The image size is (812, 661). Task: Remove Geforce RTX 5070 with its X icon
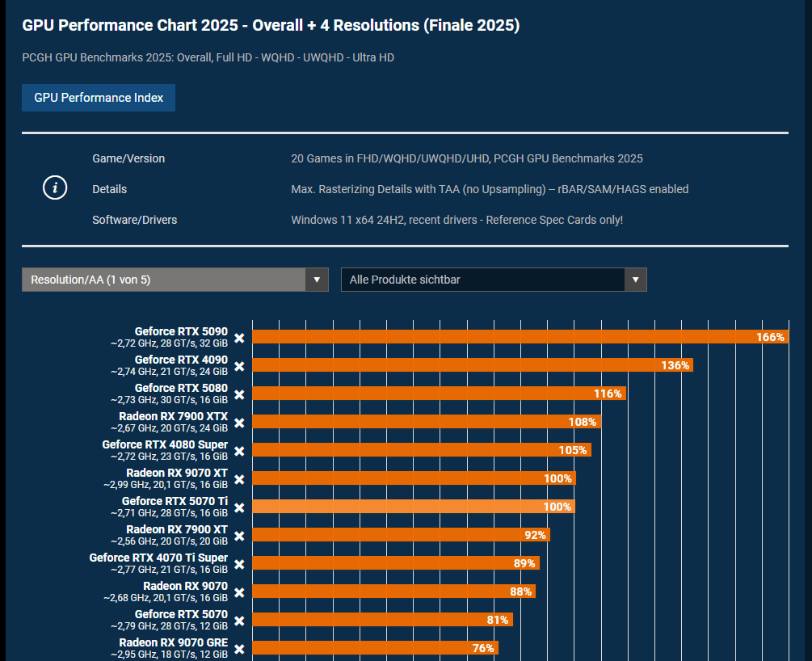(239, 621)
